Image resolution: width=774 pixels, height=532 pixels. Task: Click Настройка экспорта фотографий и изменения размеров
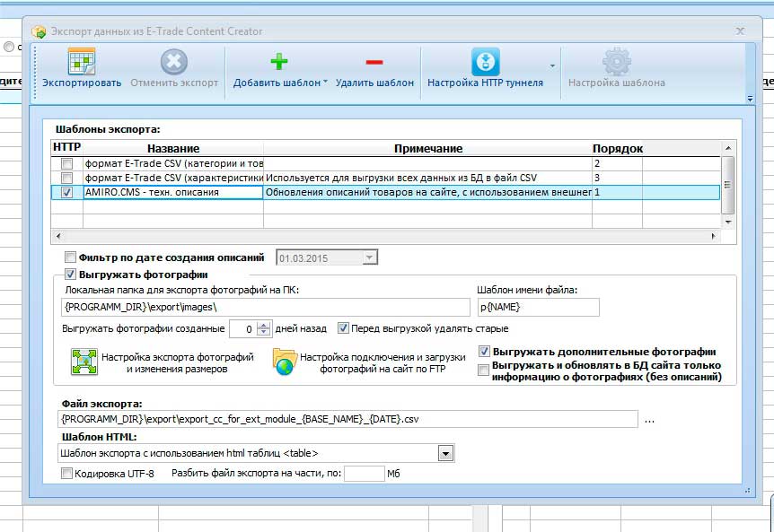[x=177, y=362]
